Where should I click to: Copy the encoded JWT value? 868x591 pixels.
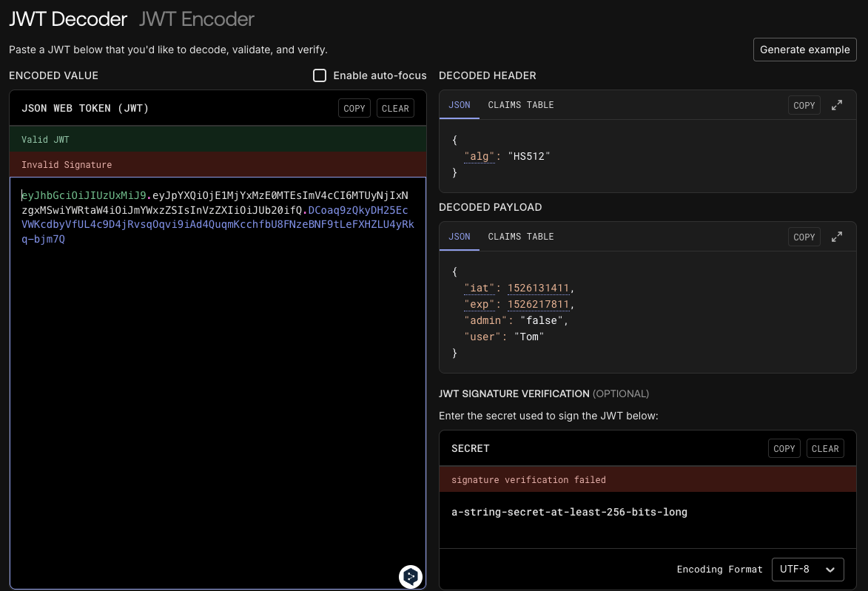(x=354, y=109)
